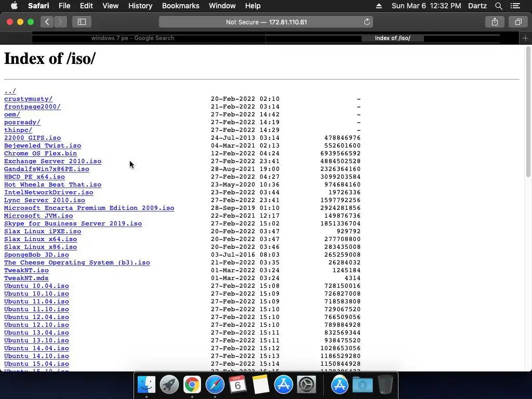Image resolution: width=532 pixels, height=399 pixels.
Task: Open the Help menu
Action: 253,6
